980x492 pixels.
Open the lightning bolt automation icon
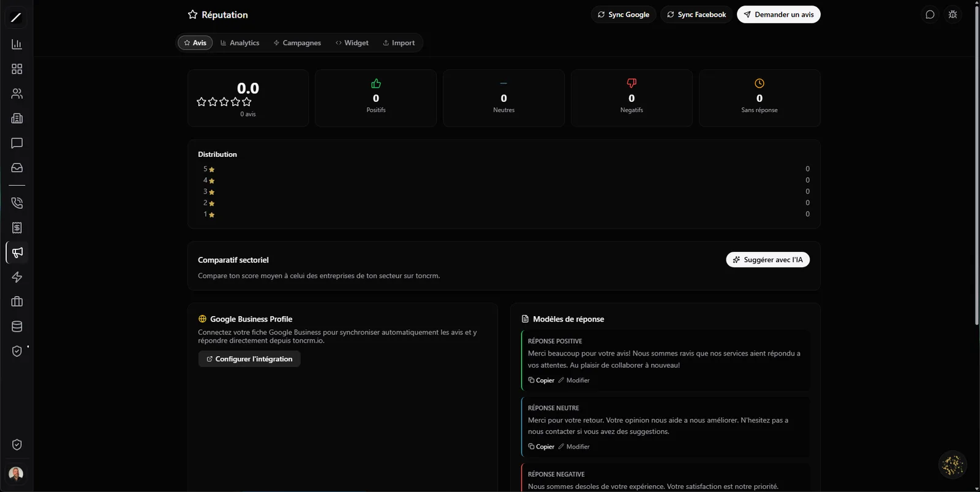(17, 277)
